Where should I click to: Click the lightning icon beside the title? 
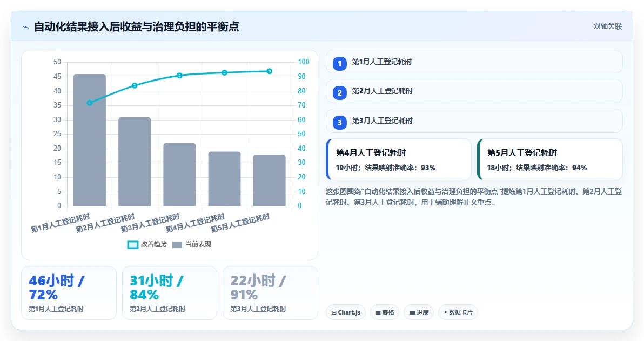pos(25,27)
